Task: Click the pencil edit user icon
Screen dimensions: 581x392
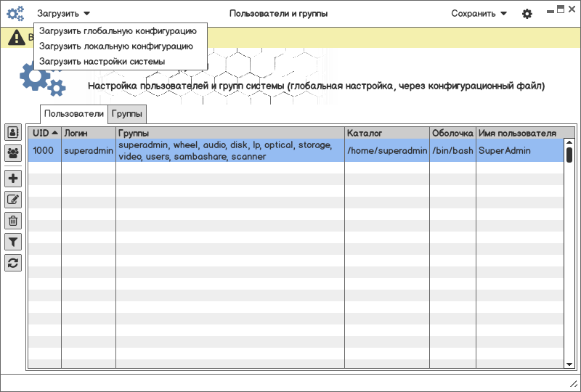Action: click(x=13, y=200)
